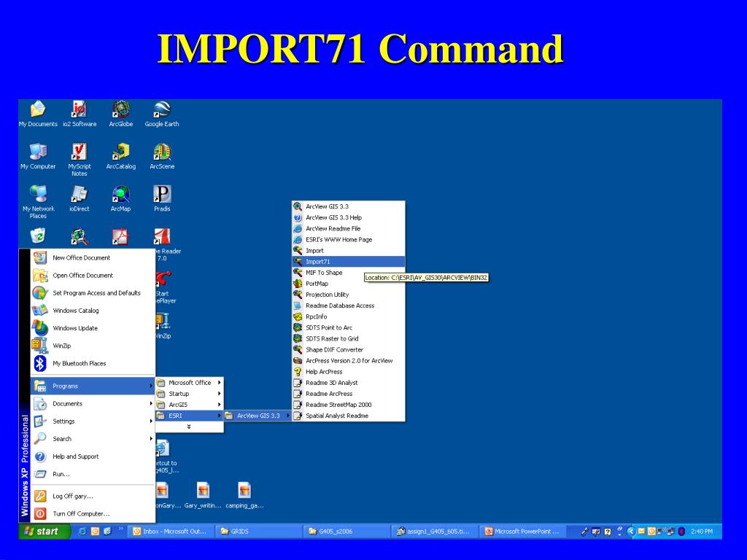This screenshot has width=747, height=560.
Task: Choose SDTS Raster to Grid
Action: (349, 338)
